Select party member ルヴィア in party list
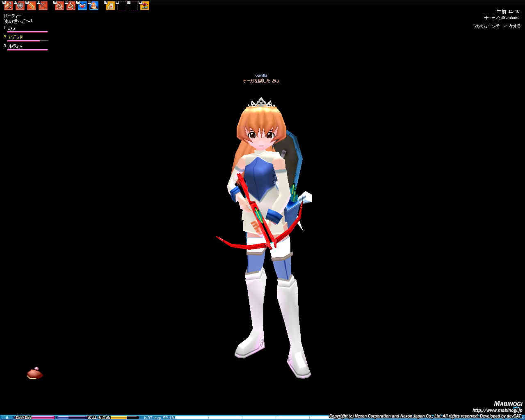The width and height of the screenshot is (525, 420). (x=15, y=46)
